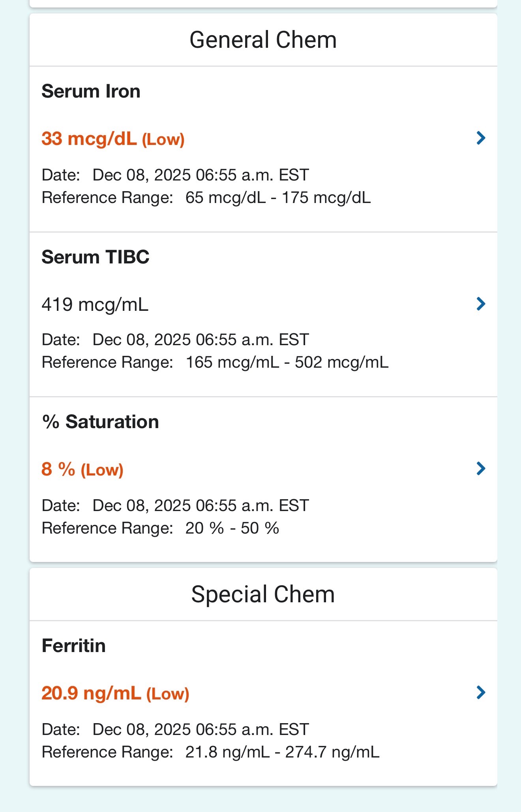521x812 pixels.
Task: Tap the Serum Iron collection date line
Action: click(175, 175)
